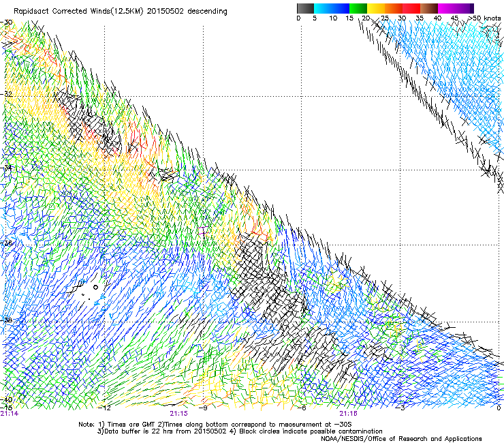Click the green 15–20 knots legend swatch
The image size is (504, 443).
tap(358, 8)
